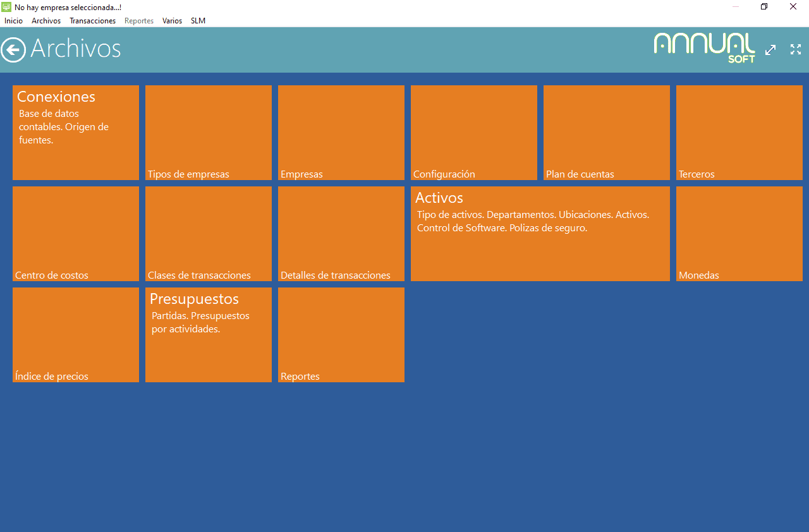Select the Terceros tile
The width and height of the screenshot is (809, 532).
click(739, 133)
